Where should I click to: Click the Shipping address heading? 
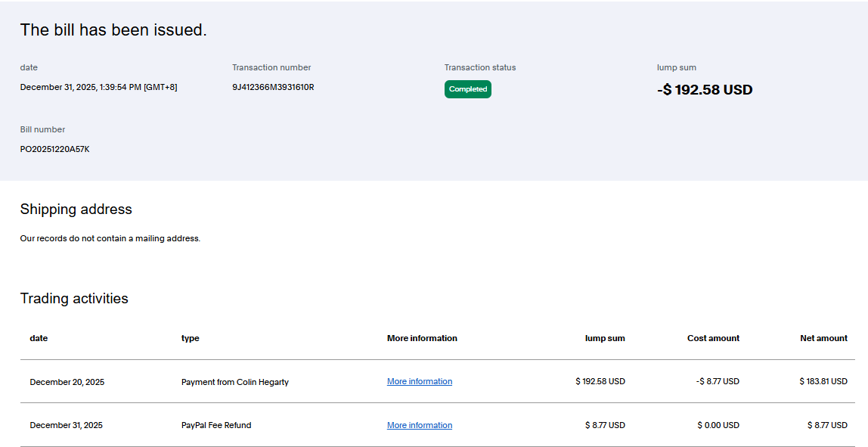point(76,210)
